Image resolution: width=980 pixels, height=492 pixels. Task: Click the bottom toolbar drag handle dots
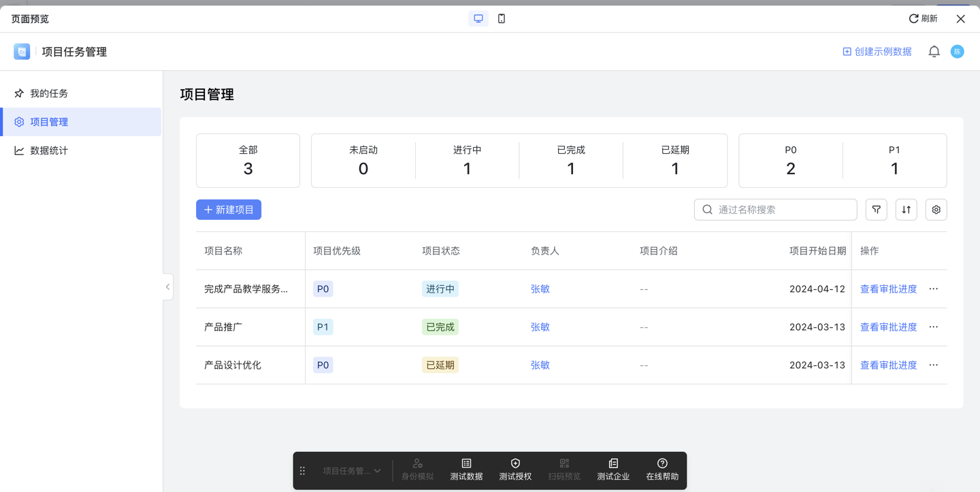click(303, 471)
